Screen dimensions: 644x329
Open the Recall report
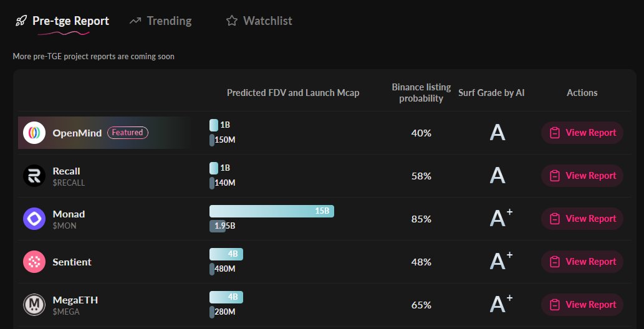(582, 176)
